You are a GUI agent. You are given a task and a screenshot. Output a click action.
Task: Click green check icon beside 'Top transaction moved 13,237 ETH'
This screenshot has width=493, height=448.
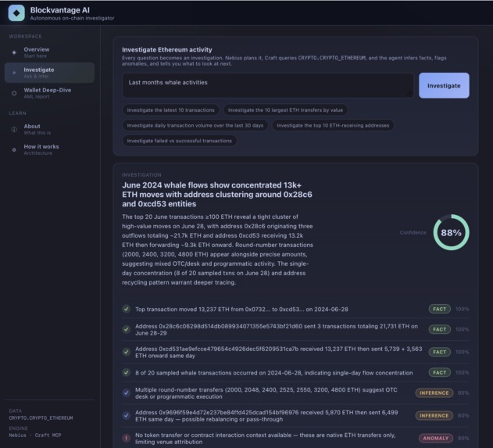click(x=127, y=309)
